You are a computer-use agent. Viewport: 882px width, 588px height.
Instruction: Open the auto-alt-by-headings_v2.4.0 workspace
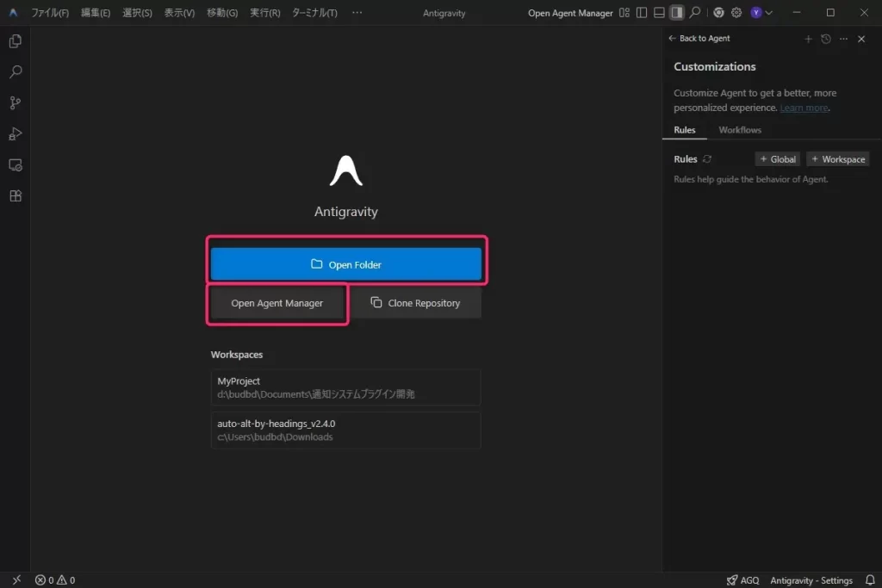[x=346, y=430]
